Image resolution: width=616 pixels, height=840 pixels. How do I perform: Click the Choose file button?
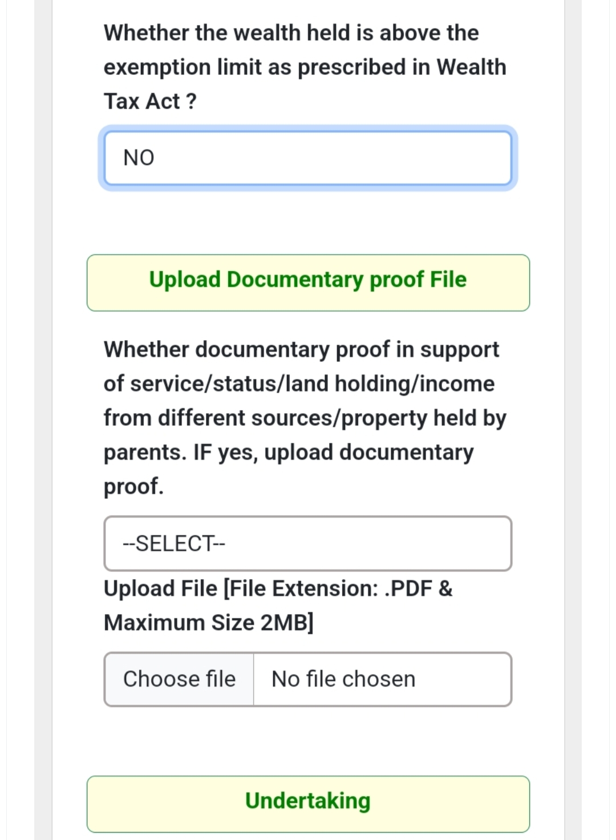click(x=179, y=679)
